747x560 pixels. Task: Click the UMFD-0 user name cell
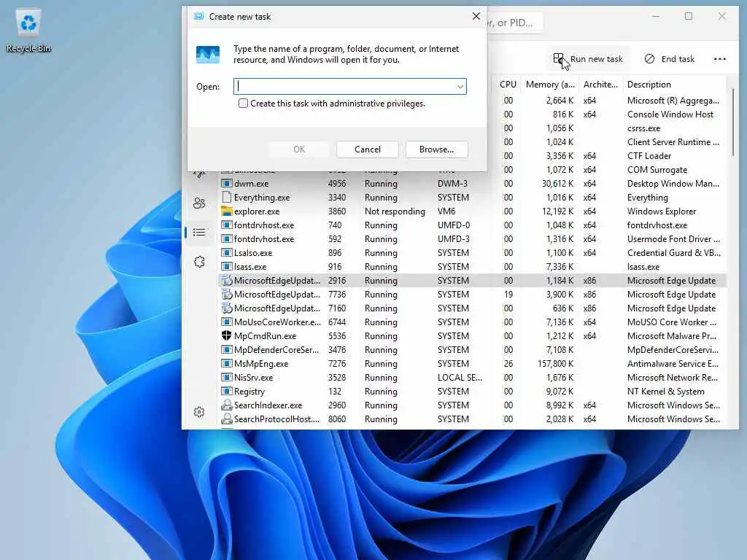[454, 225]
